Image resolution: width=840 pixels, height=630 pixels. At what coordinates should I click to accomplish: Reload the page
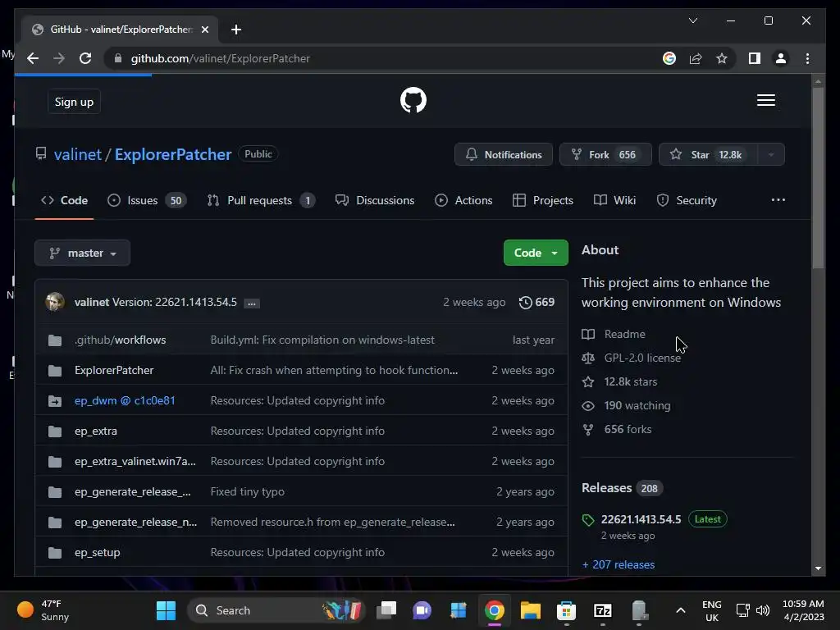pos(85,58)
